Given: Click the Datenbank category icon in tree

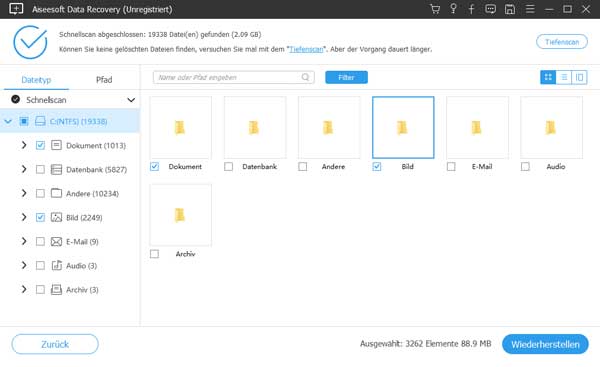Looking at the screenshot, I should 56,169.
